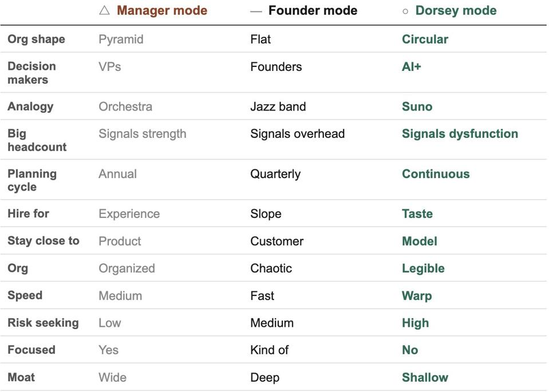
Task: Click Shallow in the Moat row
Action: click(x=425, y=378)
